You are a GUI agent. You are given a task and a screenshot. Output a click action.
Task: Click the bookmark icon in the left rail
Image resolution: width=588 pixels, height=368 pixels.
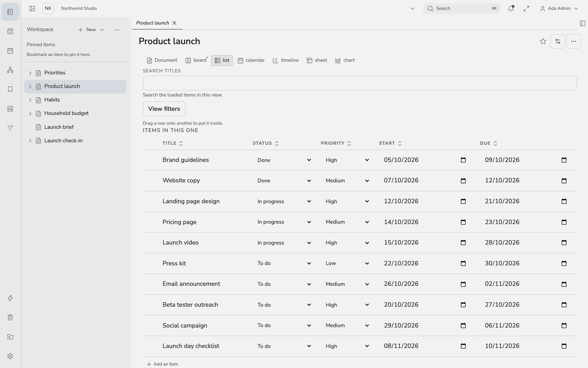(x=10, y=89)
